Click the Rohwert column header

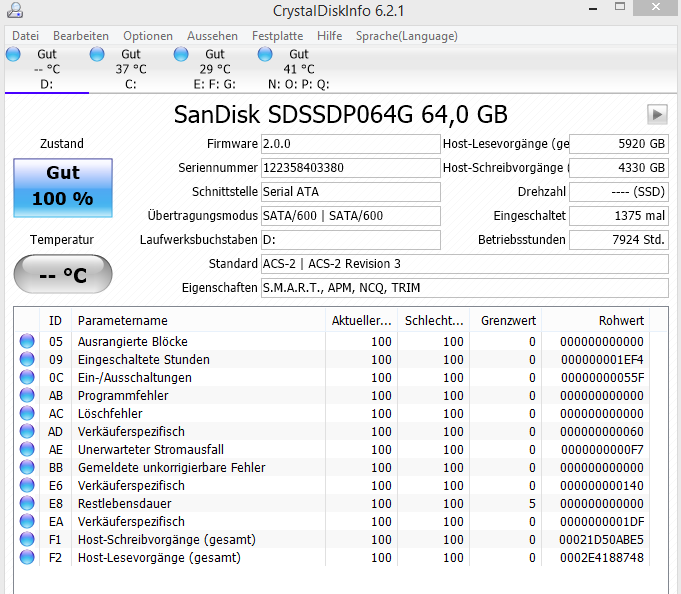point(596,320)
